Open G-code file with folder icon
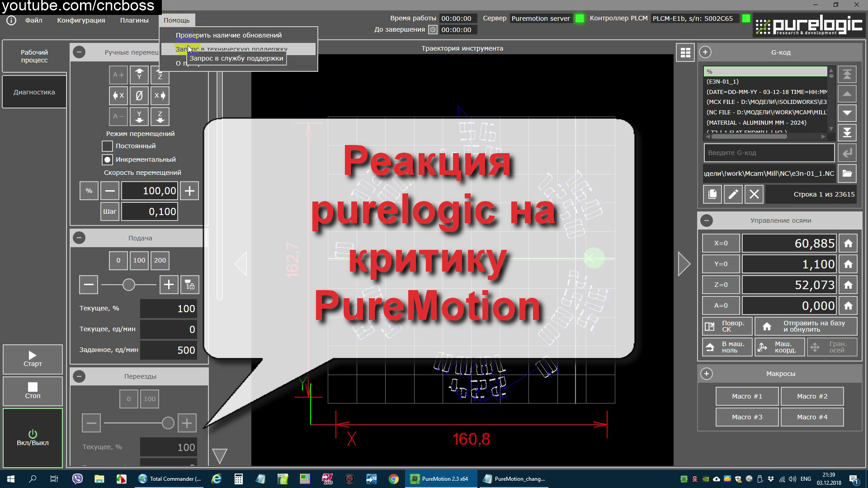This screenshot has width=868, height=488. (847, 174)
